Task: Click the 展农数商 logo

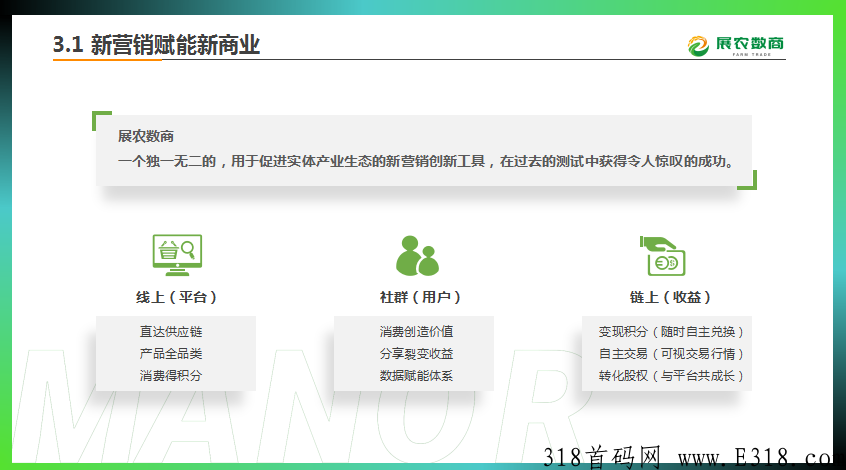Action: [735, 45]
